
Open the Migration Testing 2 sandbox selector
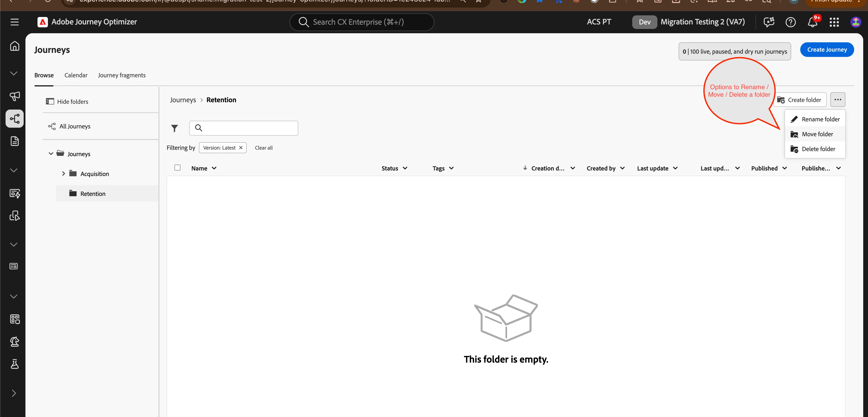(689, 22)
